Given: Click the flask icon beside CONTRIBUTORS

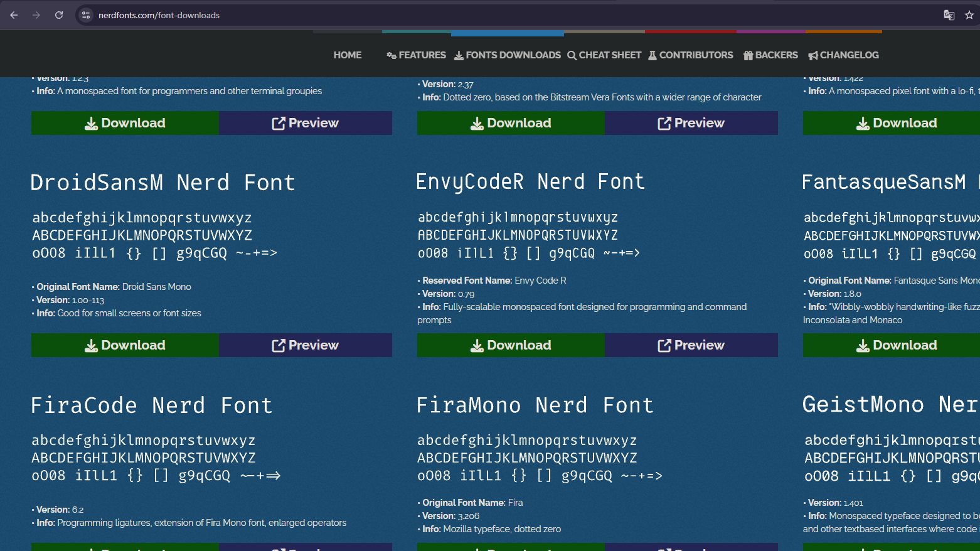Looking at the screenshot, I should click(x=653, y=55).
